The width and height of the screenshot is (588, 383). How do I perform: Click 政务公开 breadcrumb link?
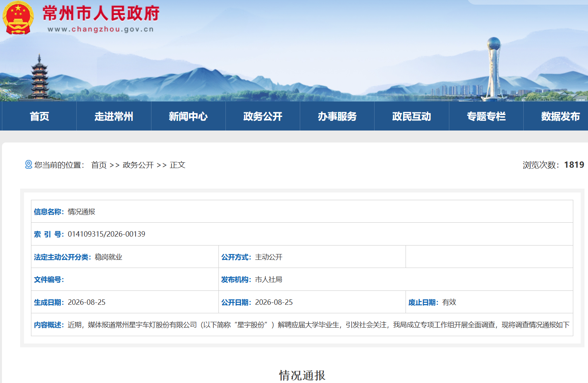[x=138, y=165]
